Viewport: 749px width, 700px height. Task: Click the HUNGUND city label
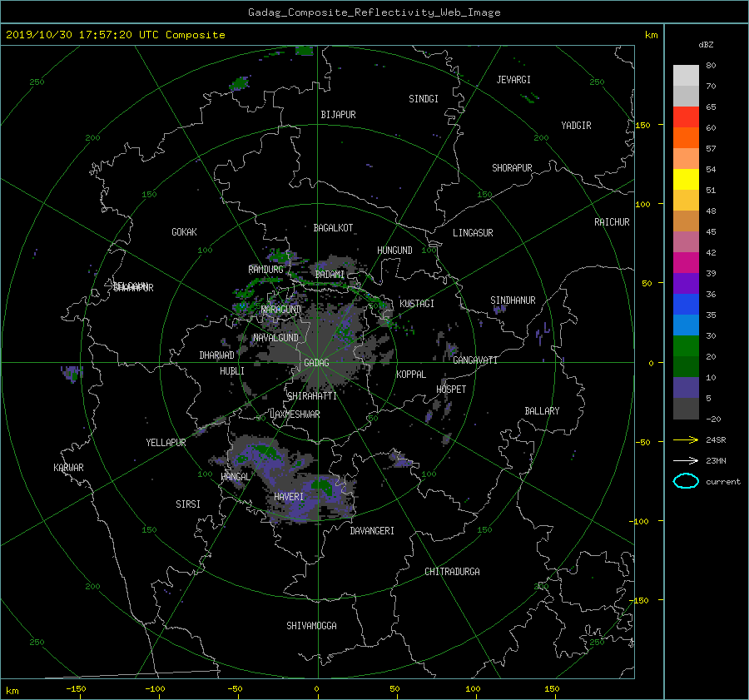pos(394,251)
